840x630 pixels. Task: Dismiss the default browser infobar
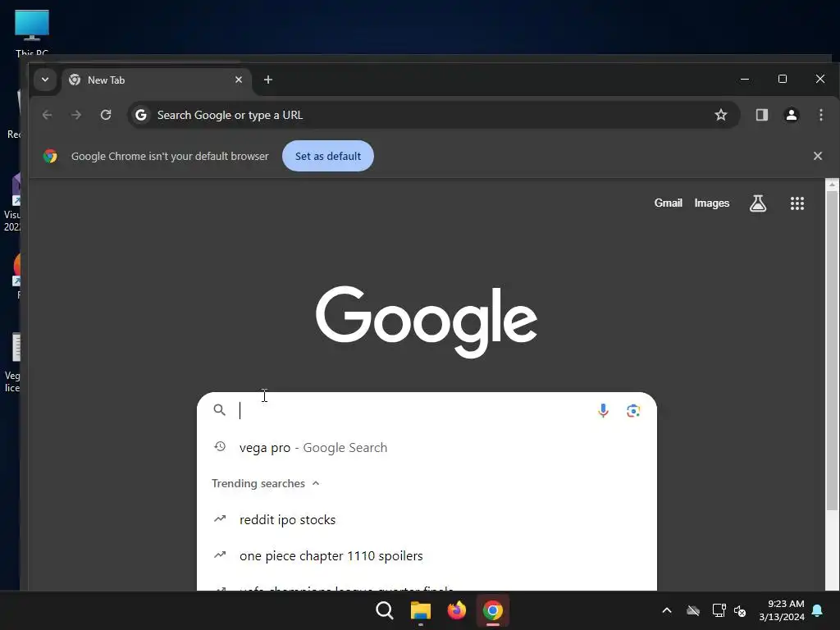point(818,156)
